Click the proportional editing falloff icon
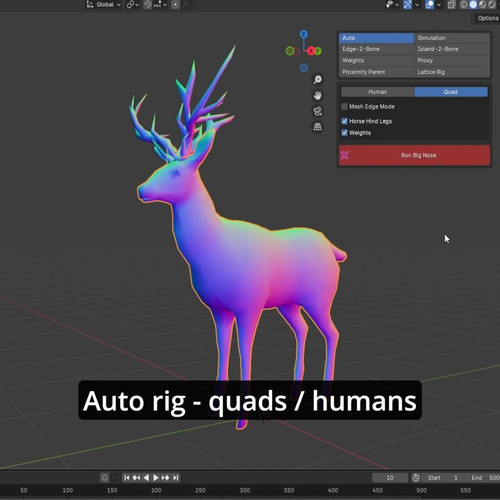Screen dimensions: 500x500 [187, 5]
